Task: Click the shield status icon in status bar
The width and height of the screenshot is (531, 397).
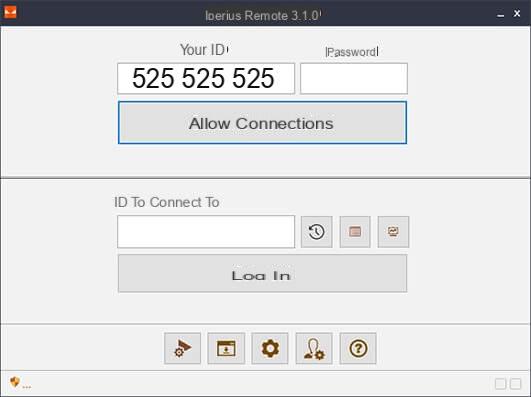Action: 15,382
